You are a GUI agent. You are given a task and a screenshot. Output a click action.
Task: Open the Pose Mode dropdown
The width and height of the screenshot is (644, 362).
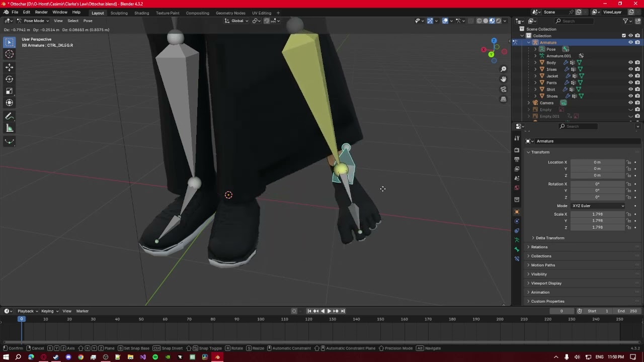[33, 21]
